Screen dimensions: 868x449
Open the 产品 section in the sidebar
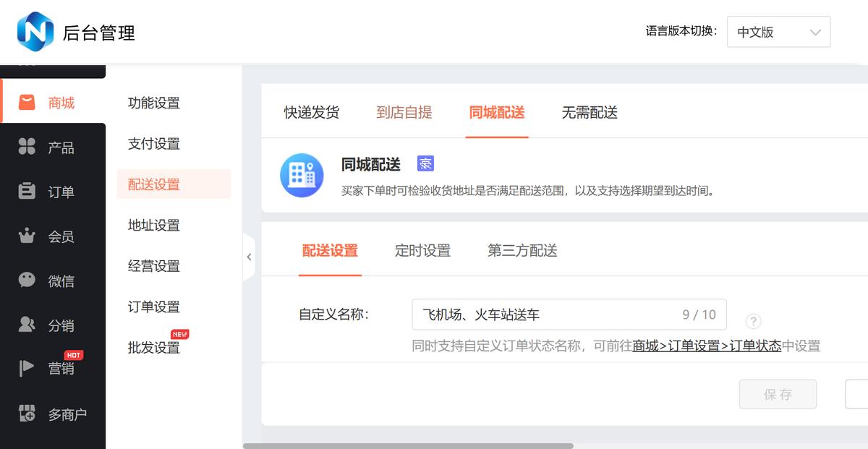pos(27,147)
